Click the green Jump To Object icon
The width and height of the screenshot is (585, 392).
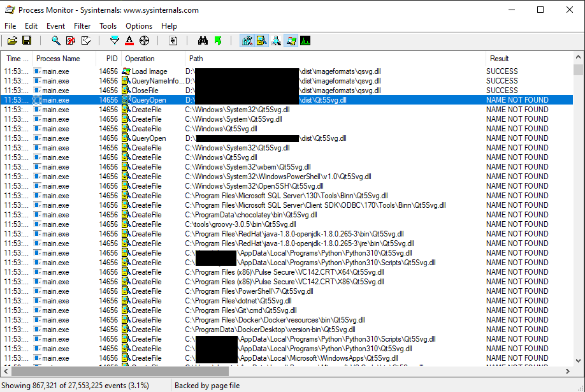pyautogui.click(x=218, y=41)
